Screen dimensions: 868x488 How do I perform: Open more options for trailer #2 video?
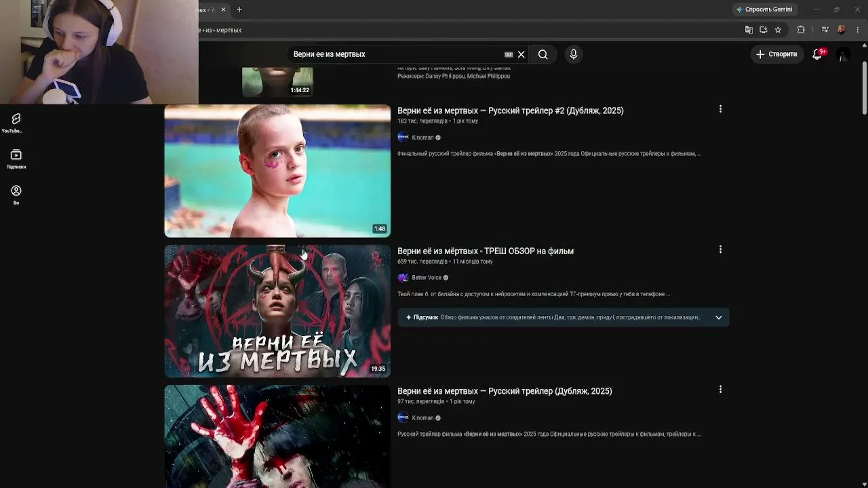click(x=720, y=109)
